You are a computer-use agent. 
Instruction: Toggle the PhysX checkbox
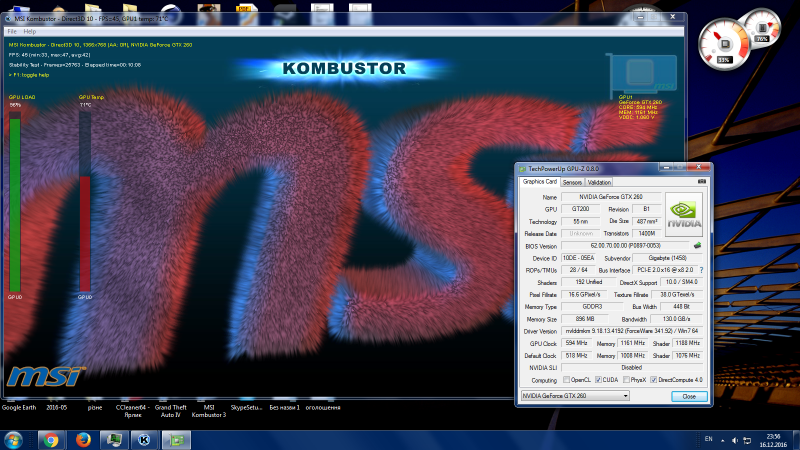pos(628,380)
